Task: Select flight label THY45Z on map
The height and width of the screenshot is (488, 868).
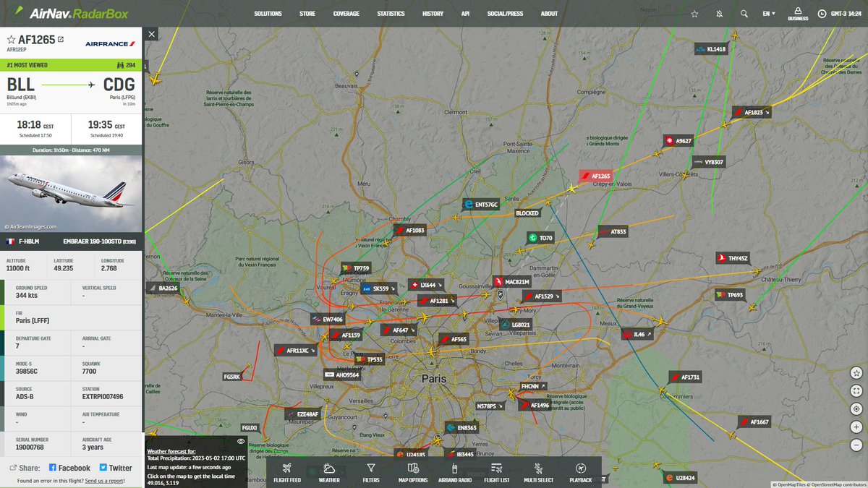Action: coord(733,258)
